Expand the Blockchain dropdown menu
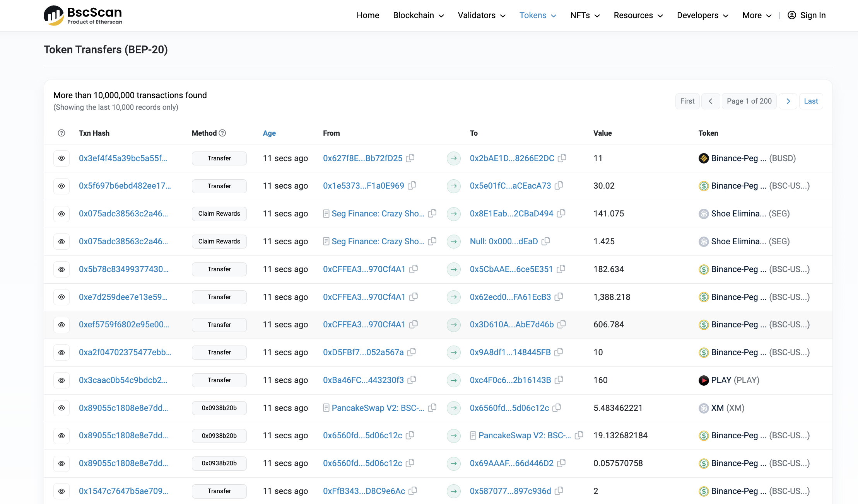 pyautogui.click(x=418, y=15)
